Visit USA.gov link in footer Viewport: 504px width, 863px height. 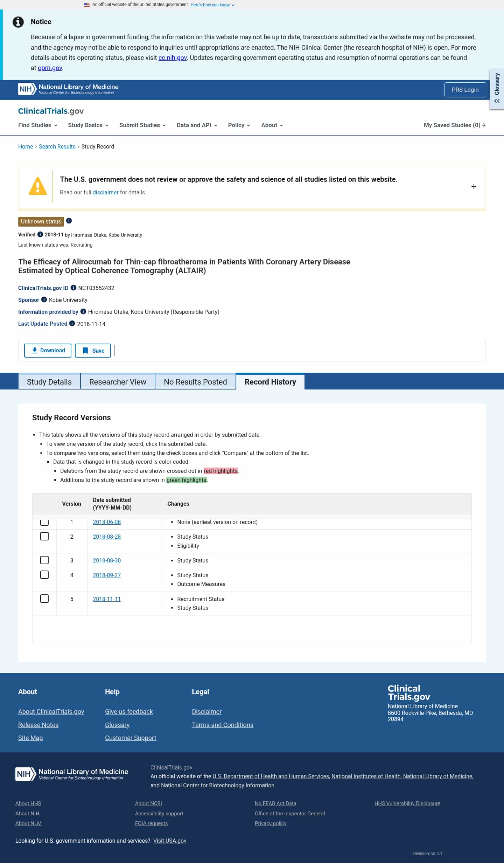tap(170, 840)
